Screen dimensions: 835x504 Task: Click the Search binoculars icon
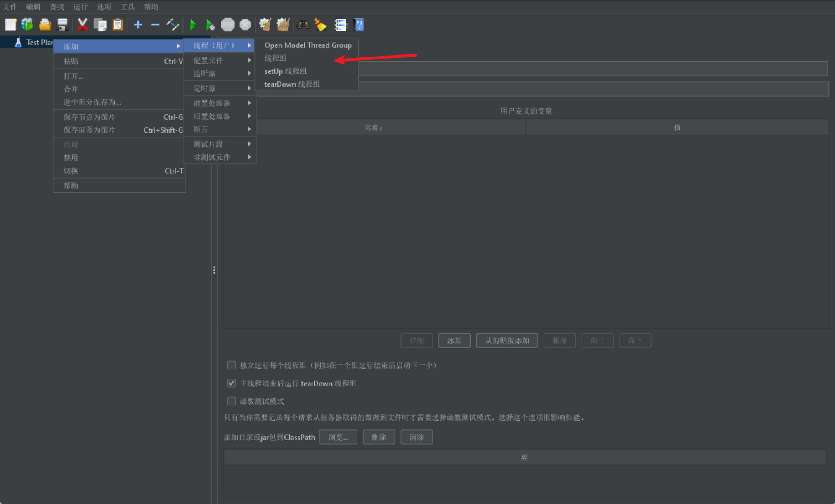click(303, 25)
